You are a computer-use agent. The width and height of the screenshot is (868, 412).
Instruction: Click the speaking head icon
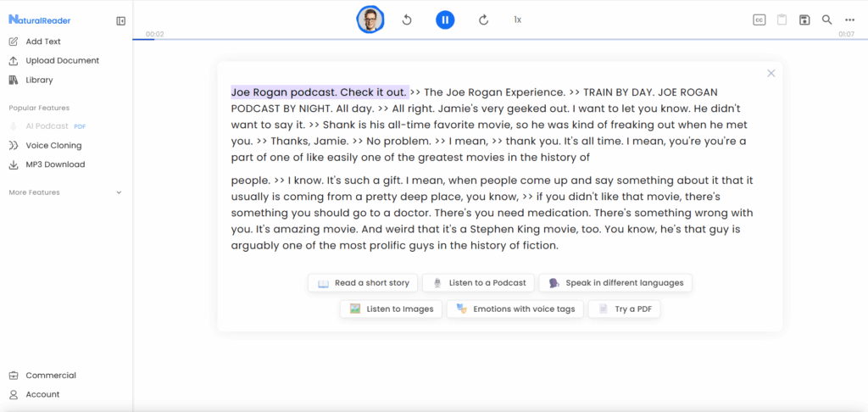[554, 283]
